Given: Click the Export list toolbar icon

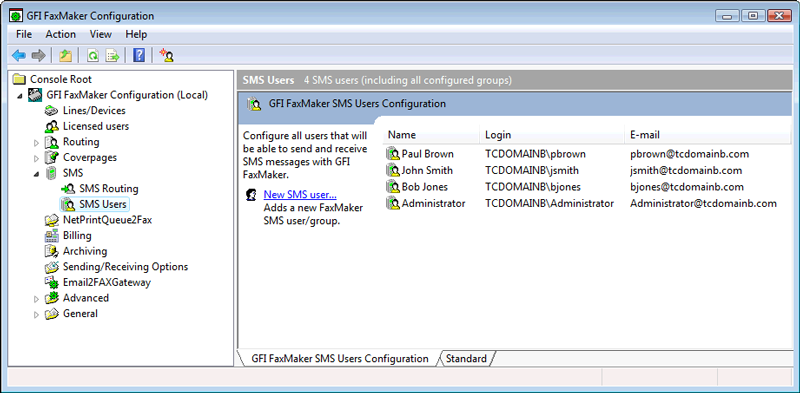Looking at the screenshot, I should coord(112,55).
